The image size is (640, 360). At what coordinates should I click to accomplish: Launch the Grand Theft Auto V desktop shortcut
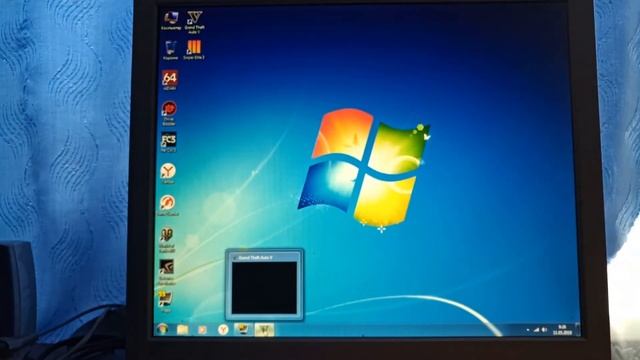tap(194, 22)
